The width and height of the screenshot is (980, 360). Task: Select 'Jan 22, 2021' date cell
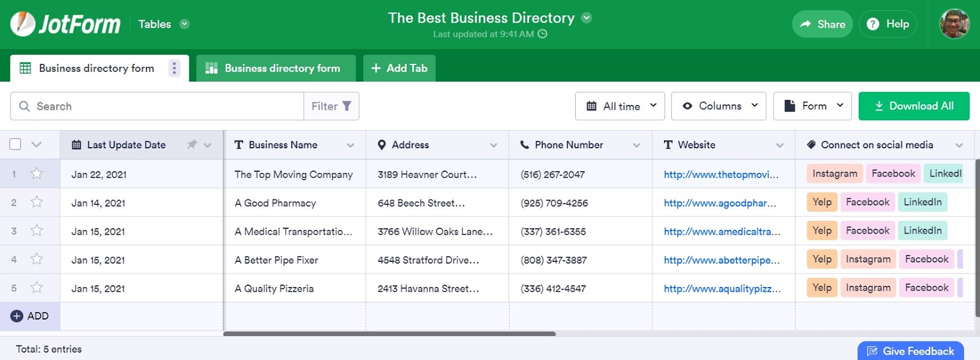(141, 174)
